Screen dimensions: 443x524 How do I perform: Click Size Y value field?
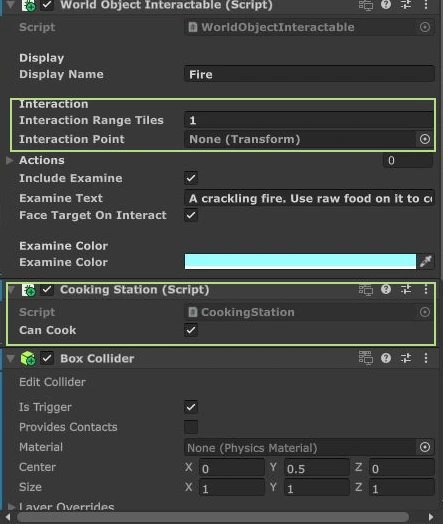[317, 487]
